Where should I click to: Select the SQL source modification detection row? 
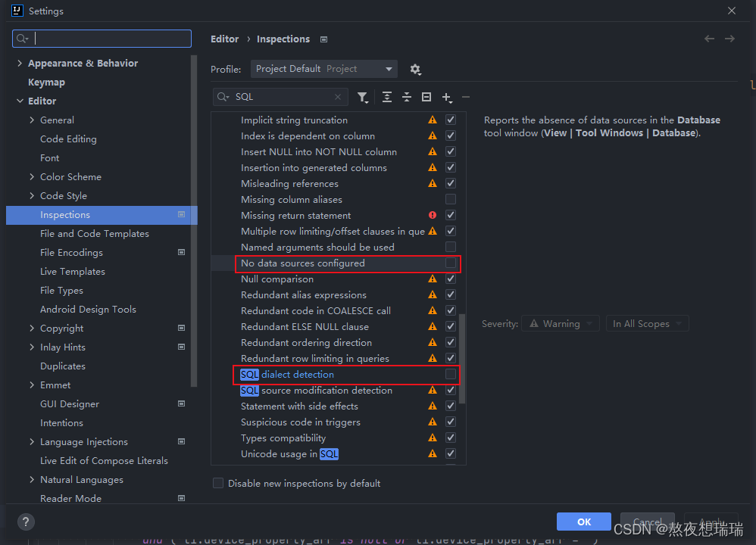tap(339, 391)
